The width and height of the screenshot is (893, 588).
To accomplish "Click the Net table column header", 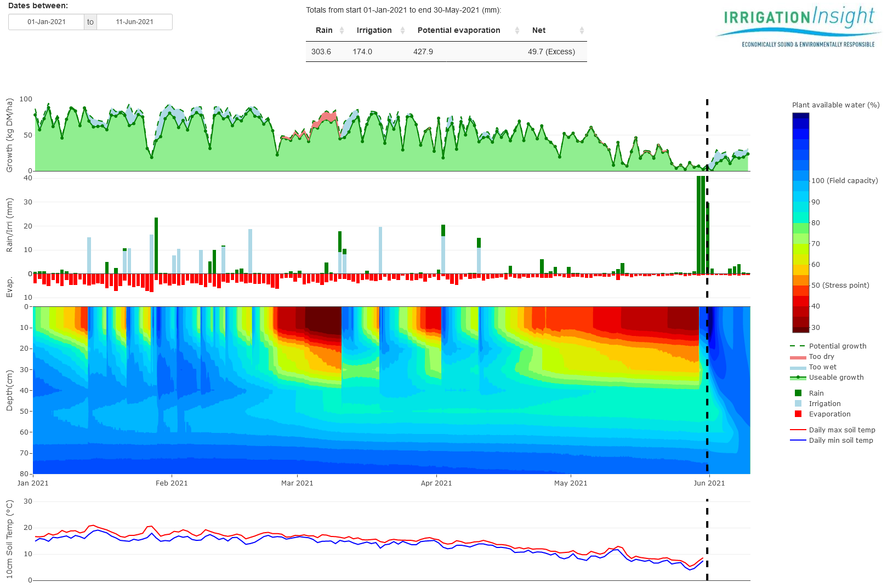I will pyautogui.click(x=539, y=30).
